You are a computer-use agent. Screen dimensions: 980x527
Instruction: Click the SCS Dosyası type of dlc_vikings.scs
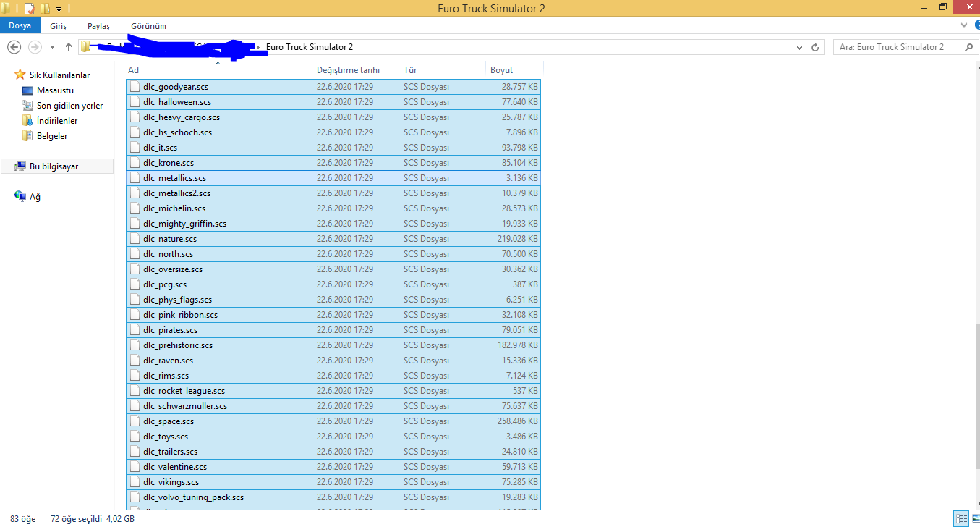pyautogui.click(x=426, y=482)
